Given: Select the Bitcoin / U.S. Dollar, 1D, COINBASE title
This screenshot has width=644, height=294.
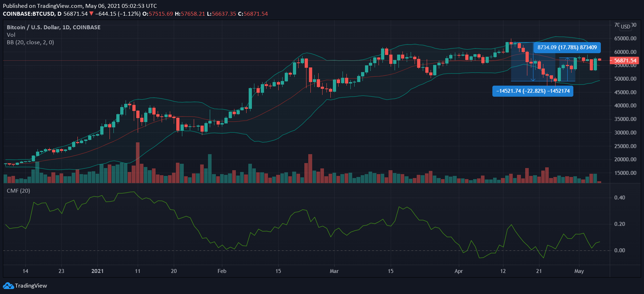Looking at the screenshot, I should pos(54,27).
